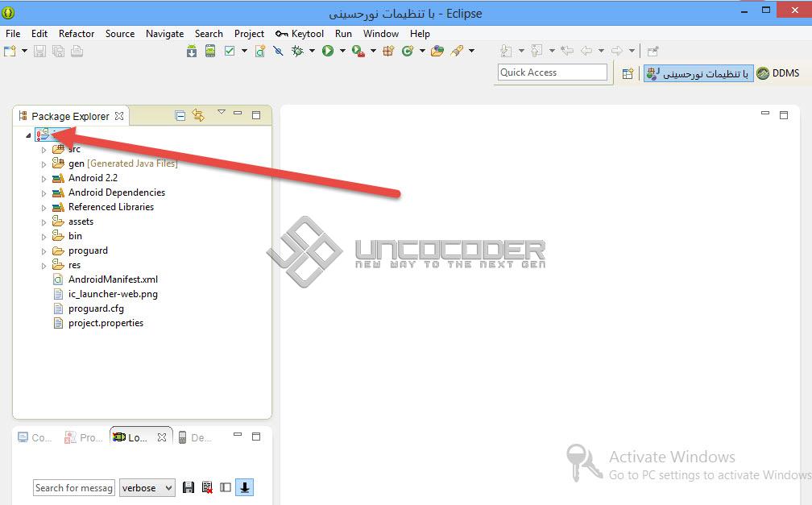Close the LogCat tab

click(162, 437)
